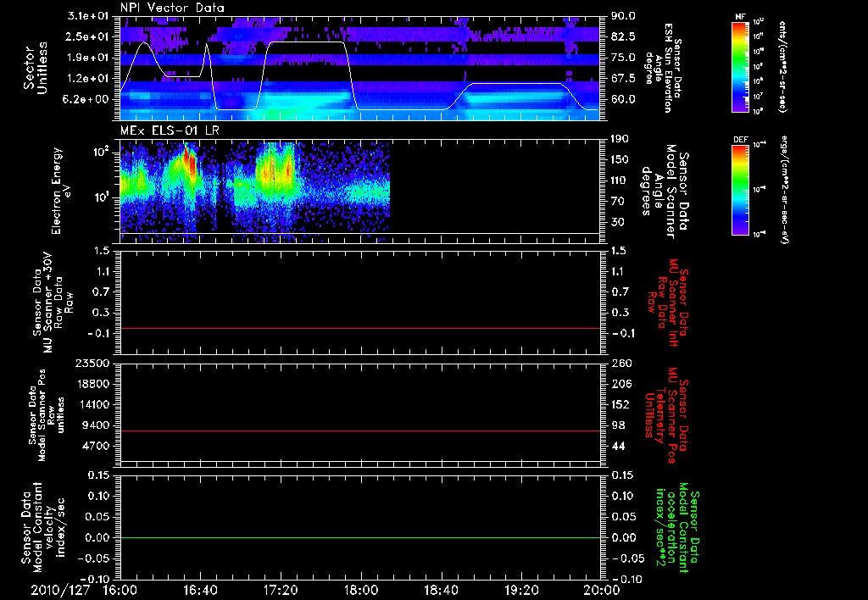Click the 190 scanner angle axis value
The width and height of the screenshot is (868, 600).
620,139
